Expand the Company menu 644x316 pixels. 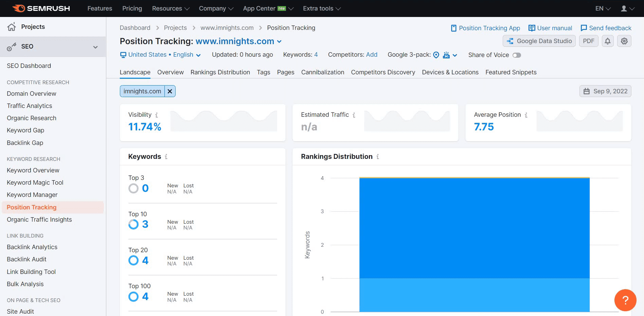click(216, 8)
